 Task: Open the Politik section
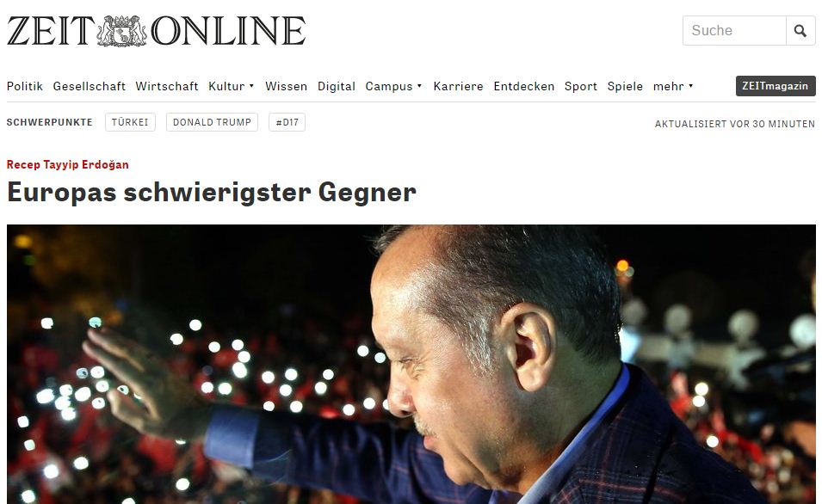[25, 86]
